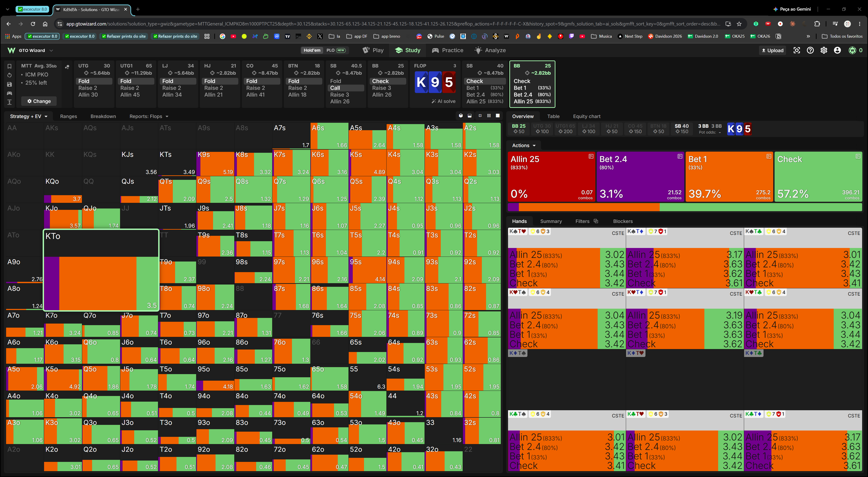This screenshot has width=868, height=477.
Task: Toggle the compress arrows matrix view
Action: point(480,116)
